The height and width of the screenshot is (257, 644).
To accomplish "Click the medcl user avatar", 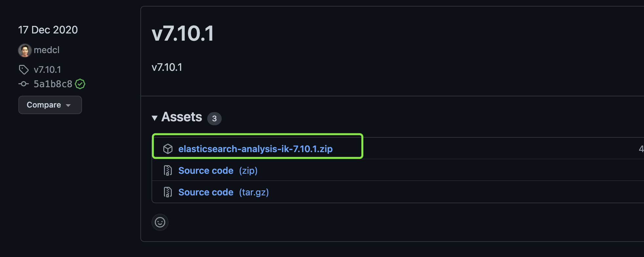I will pyautogui.click(x=25, y=50).
